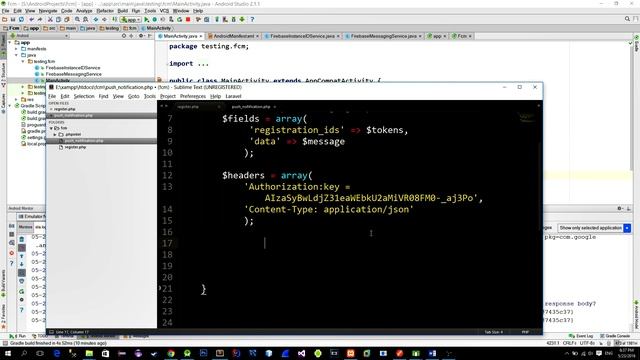Open VCS menu in Android Studio
The image size is (640, 360).
tap(164, 11)
